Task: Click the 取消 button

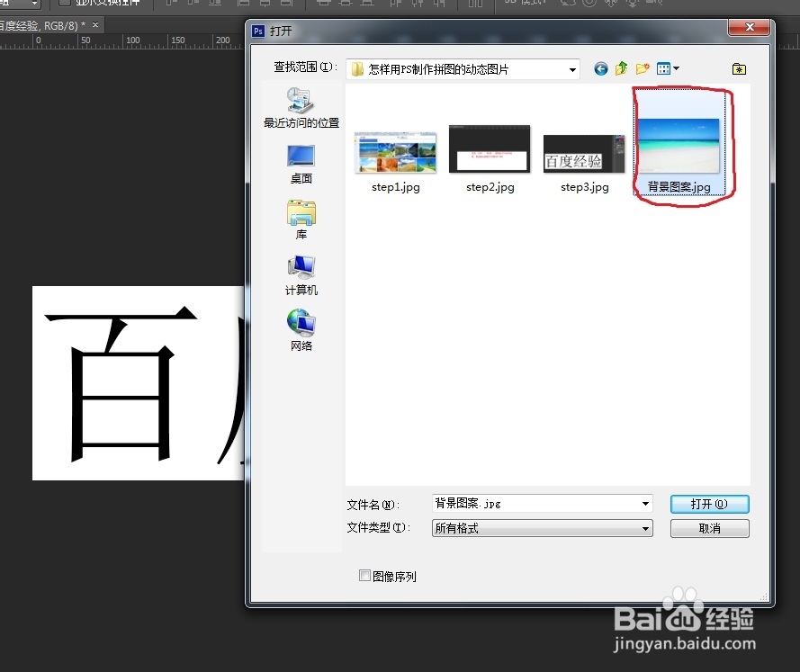Action: (x=709, y=528)
